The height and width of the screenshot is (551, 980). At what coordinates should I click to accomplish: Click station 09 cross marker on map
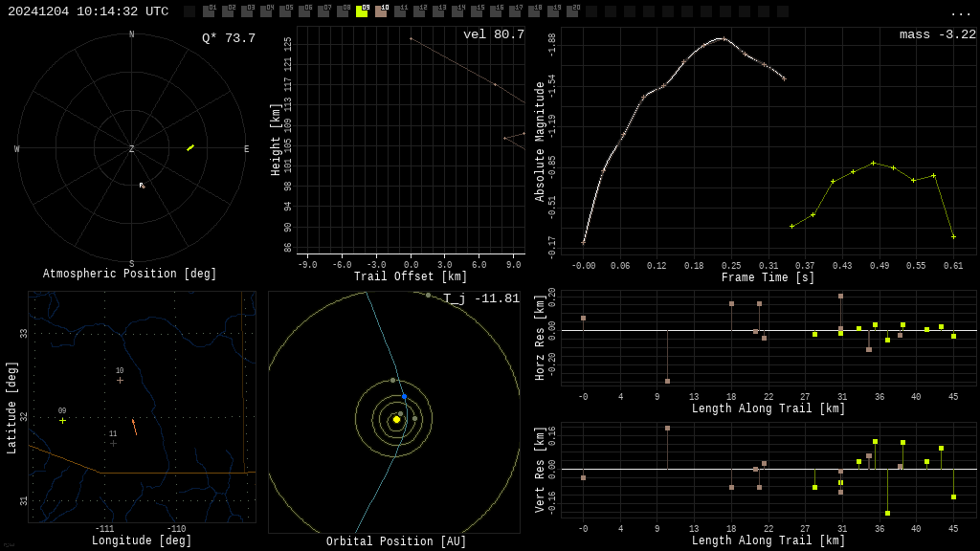(63, 421)
